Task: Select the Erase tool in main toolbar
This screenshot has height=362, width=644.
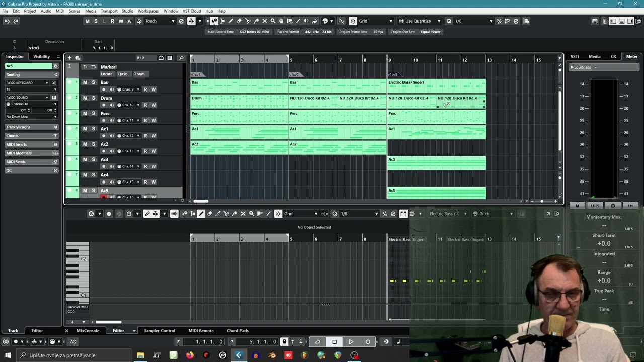Action: click(x=239, y=21)
